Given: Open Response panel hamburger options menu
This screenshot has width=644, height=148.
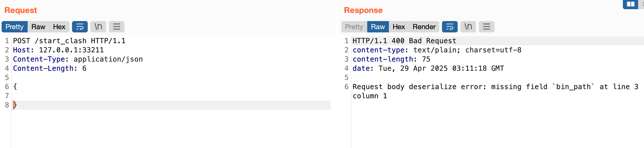Looking at the screenshot, I should [x=486, y=27].
